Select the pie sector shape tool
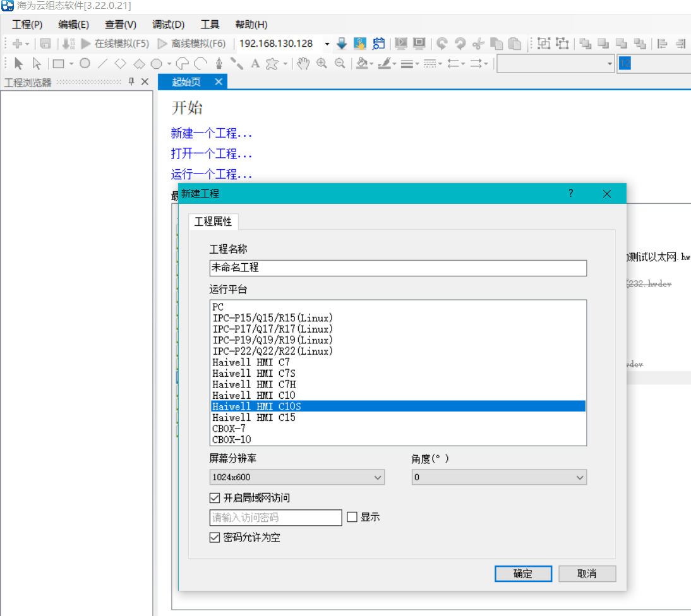 coord(182,64)
